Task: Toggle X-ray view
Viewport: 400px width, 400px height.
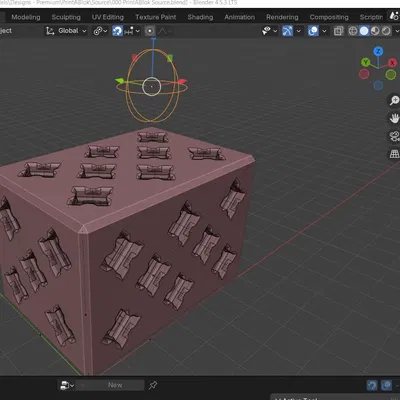Action: [338, 31]
